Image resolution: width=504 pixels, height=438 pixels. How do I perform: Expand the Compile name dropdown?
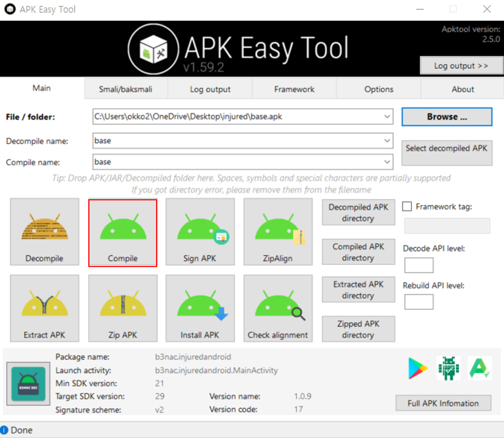tap(387, 162)
